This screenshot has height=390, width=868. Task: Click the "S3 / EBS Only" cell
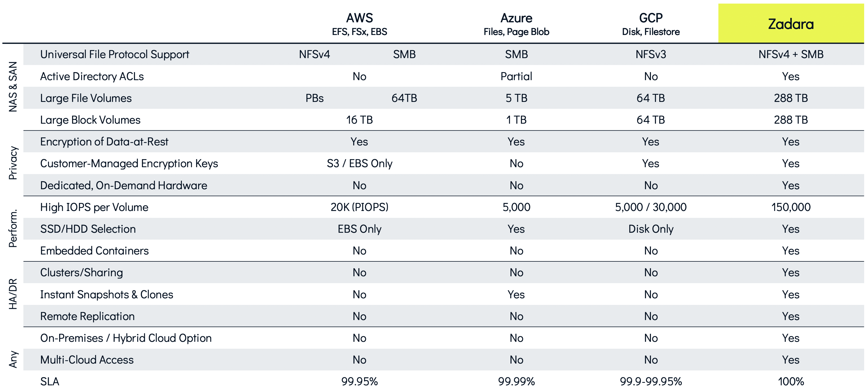tap(359, 164)
